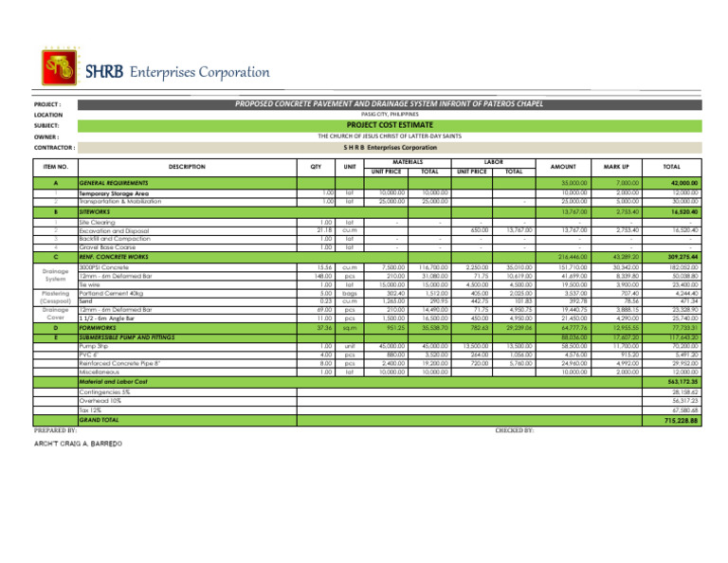This screenshot has height=563, width=728.
Task: Select the GENERAL REQUIREMENTS section row
Action: (367, 183)
